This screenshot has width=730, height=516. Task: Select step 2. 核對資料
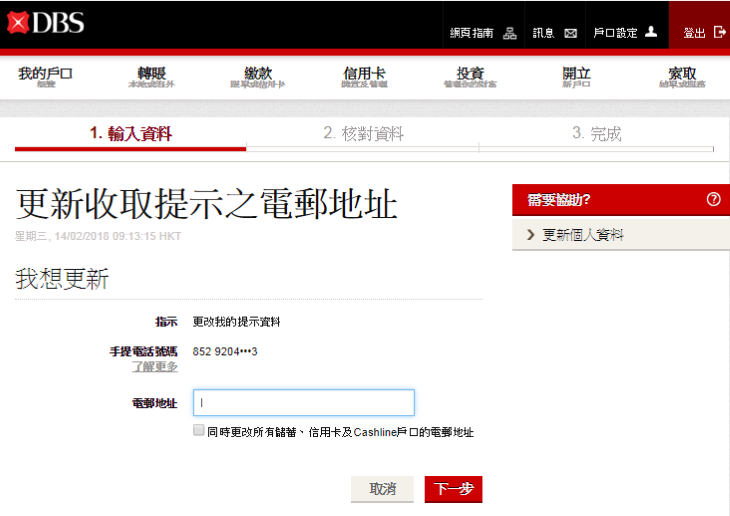coord(363,134)
